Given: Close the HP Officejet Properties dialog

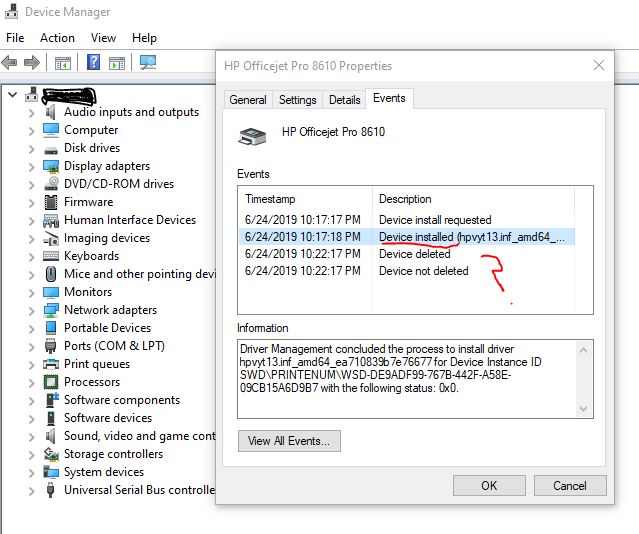Looking at the screenshot, I should (599, 66).
